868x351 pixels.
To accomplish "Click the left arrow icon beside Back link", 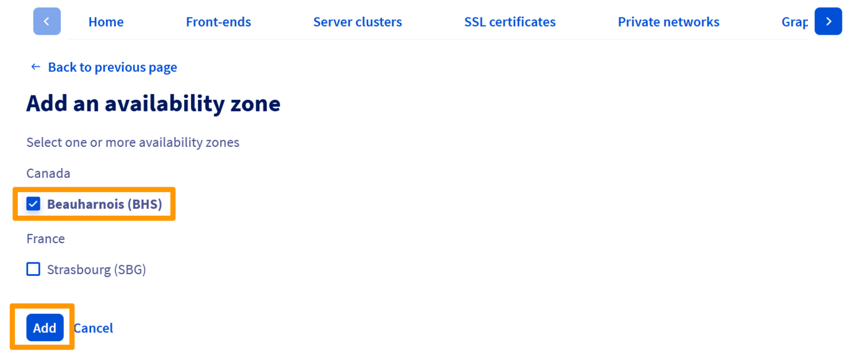I will point(35,67).
